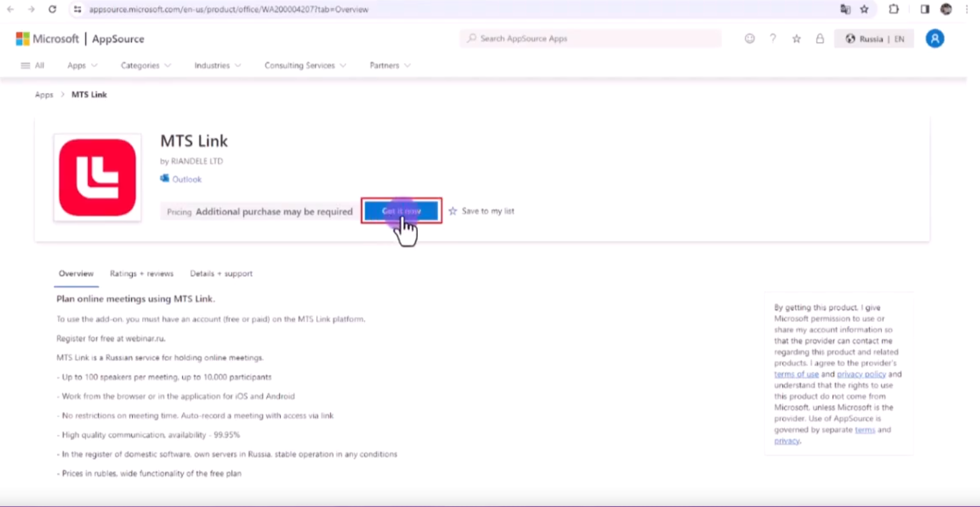Viewport: 980px width, 507px height.
Task: Click the Microsoft logo
Action: (47, 39)
